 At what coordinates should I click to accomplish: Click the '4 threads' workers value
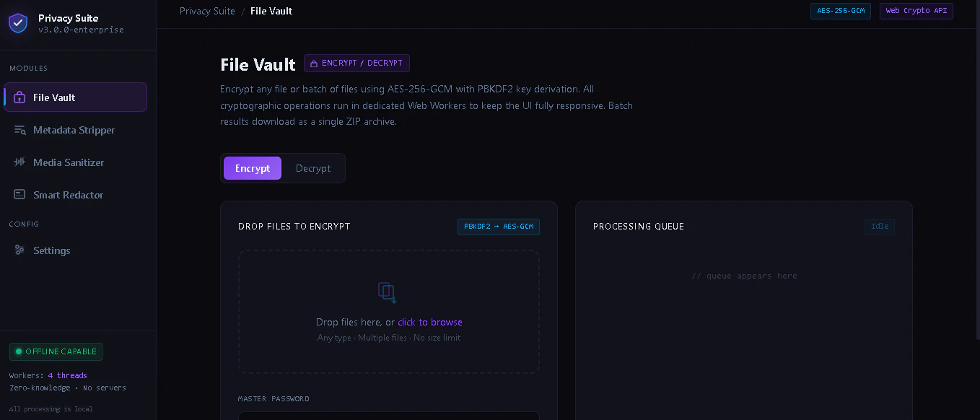67,375
